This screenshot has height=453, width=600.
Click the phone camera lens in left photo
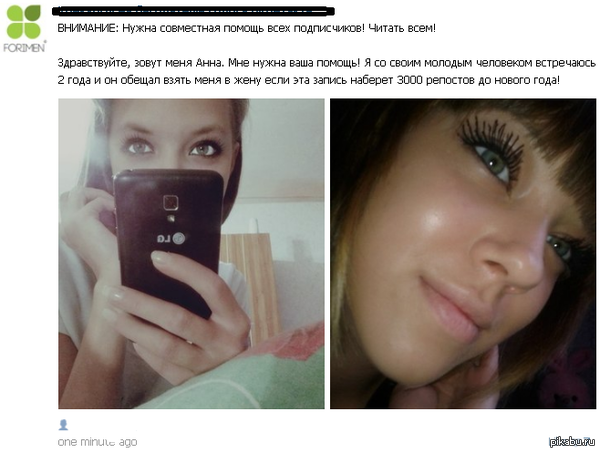pos(171,202)
